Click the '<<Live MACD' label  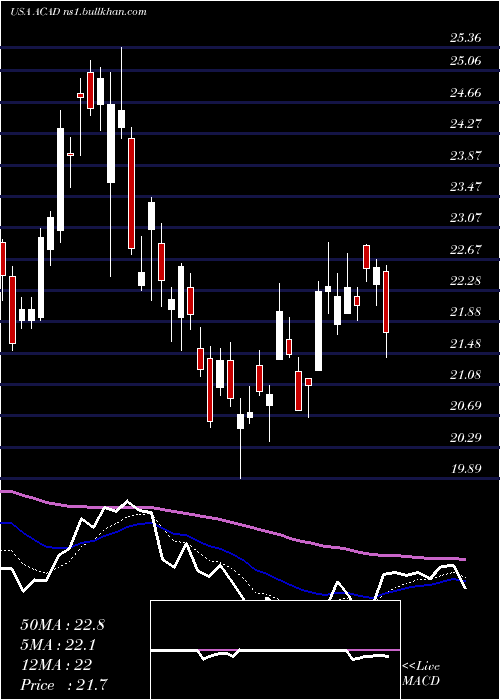coord(421,673)
